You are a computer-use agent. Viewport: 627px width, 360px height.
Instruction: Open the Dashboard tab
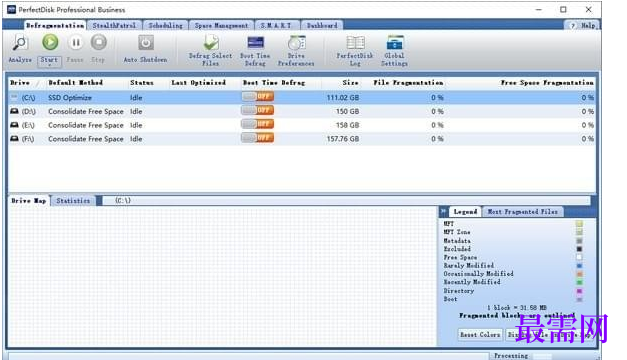click(x=322, y=25)
